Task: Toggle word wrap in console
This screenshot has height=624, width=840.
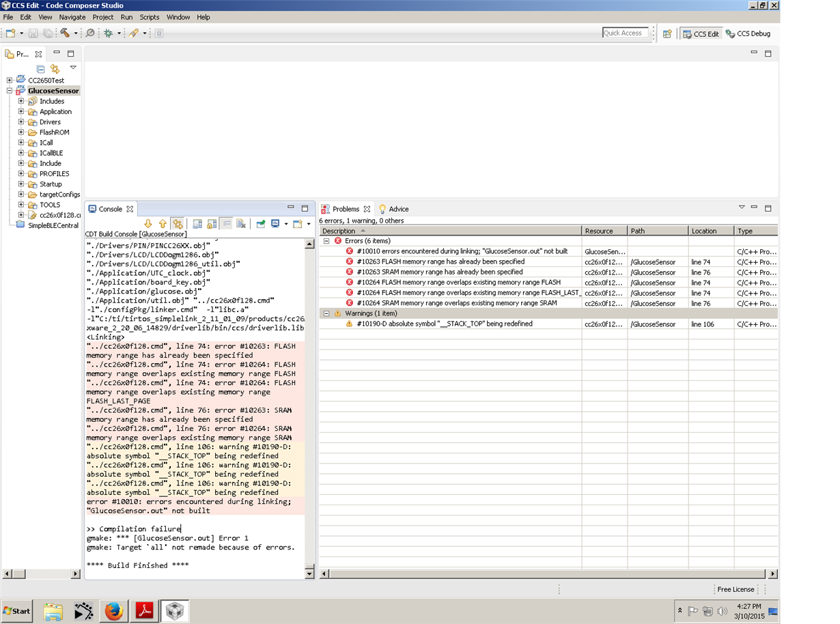Action: point(227,224)
